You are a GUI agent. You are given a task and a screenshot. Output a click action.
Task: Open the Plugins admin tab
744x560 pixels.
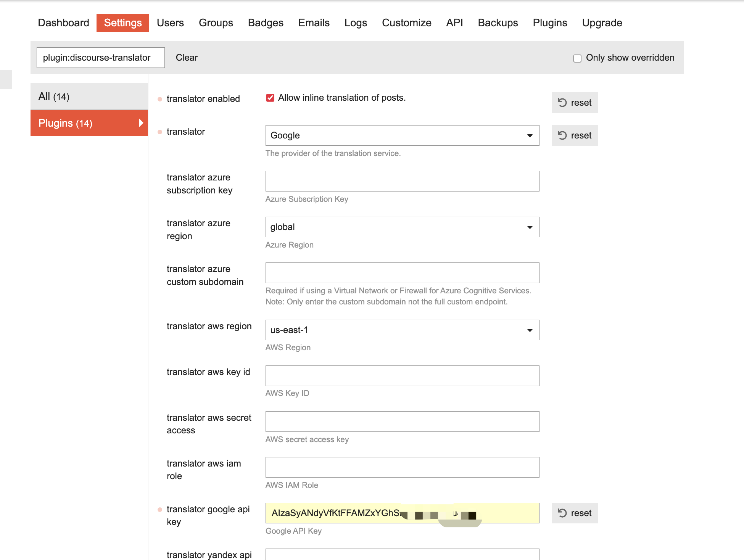pyautogui.click(x=550, y=23)
